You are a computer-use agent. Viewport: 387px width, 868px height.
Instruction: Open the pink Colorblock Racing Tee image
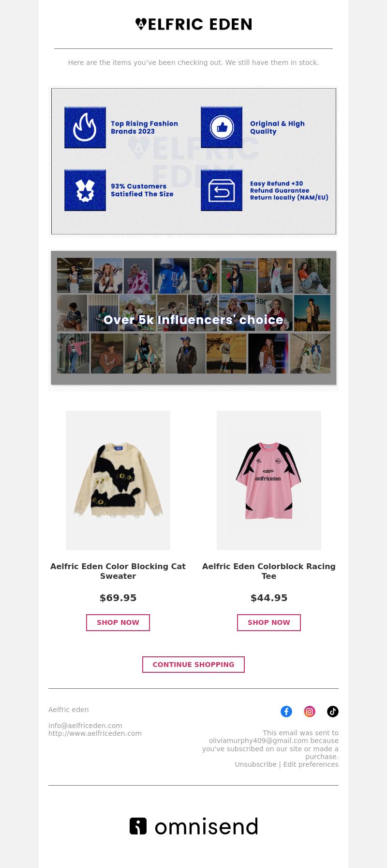(x=269, y=480)
